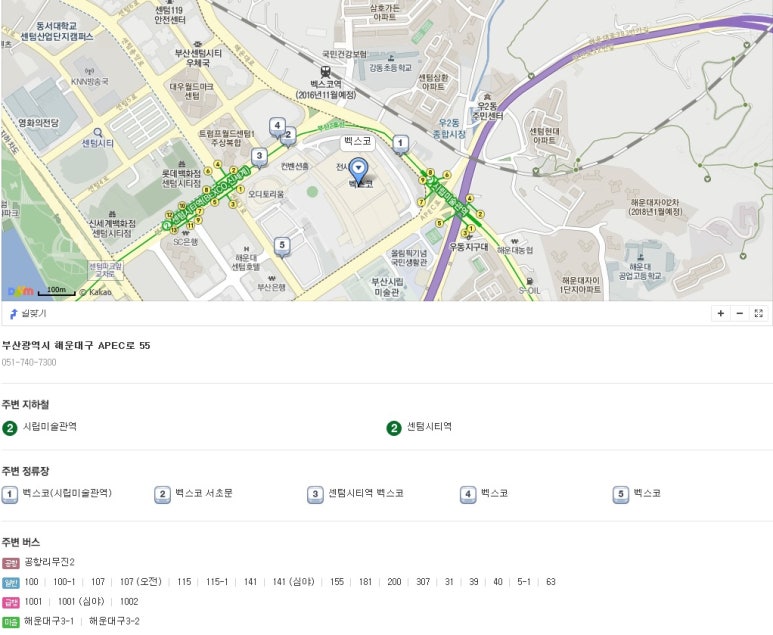Open 길찾기 directions link
The height and width of the screenshot is (635, 773).
28,314
